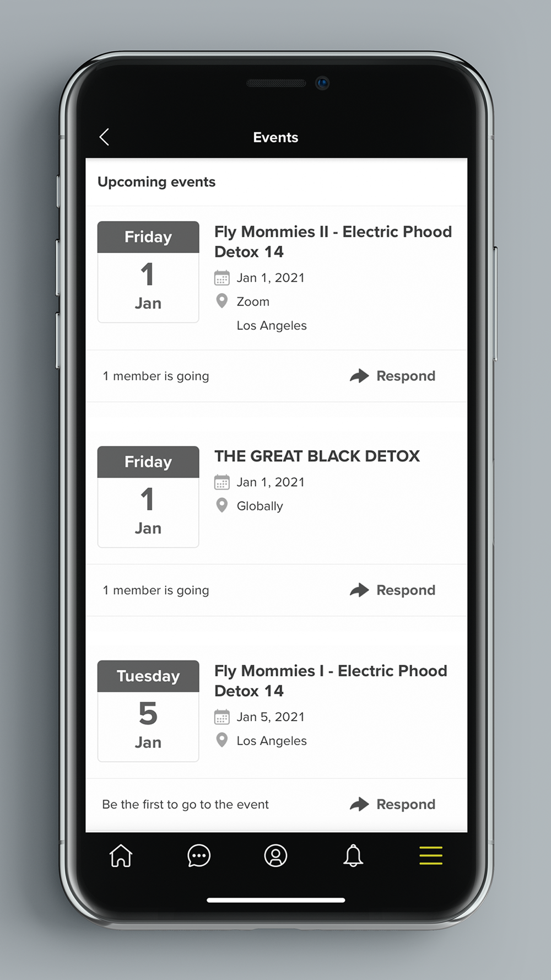Open the profile icon in bottom bar
This screenshot has height=980, width=551.
(275, 856)
